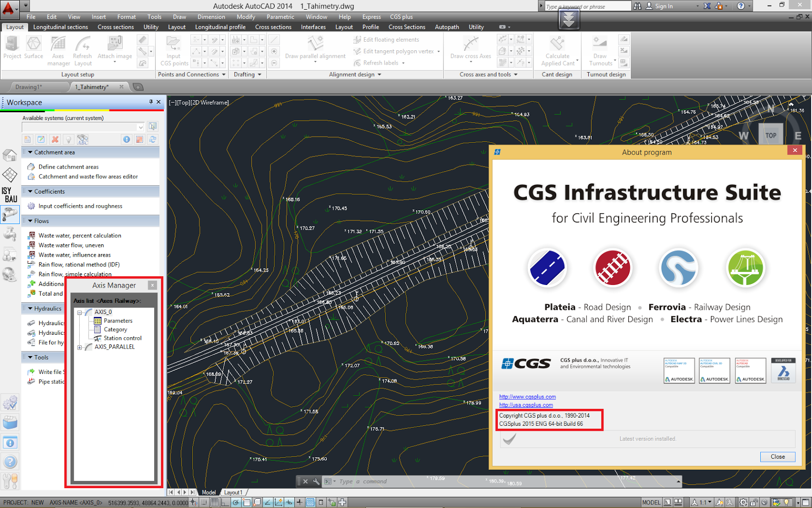Viewport: 812px width, 508px height.
Task: Click the Refresh Layout ribbon icon
Action: point(83,51)
